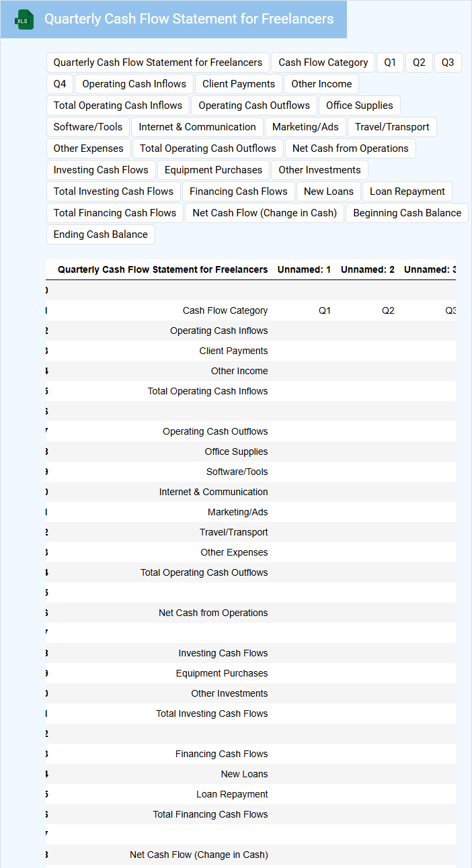Click the Unnamed: 1 column header
Image resolution: width=472 pixels, height=868 pixels.
304,269
